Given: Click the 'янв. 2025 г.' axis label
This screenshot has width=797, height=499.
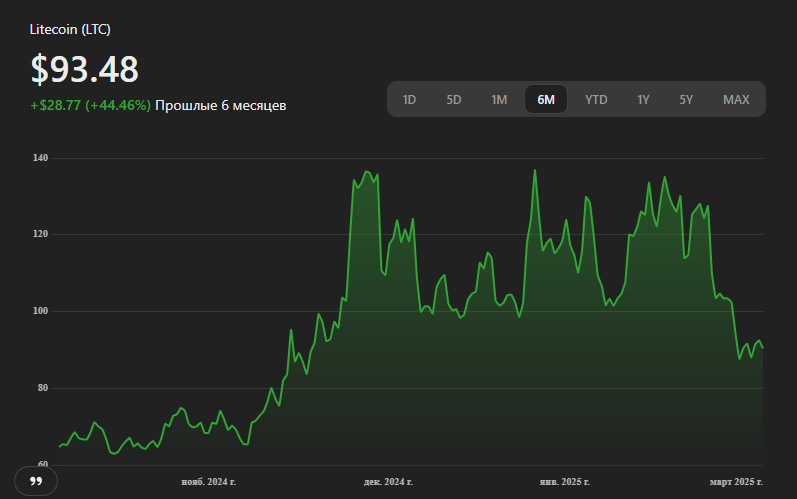Looking at the screenshot, I should pyautogui.click(x=565, y=481).
